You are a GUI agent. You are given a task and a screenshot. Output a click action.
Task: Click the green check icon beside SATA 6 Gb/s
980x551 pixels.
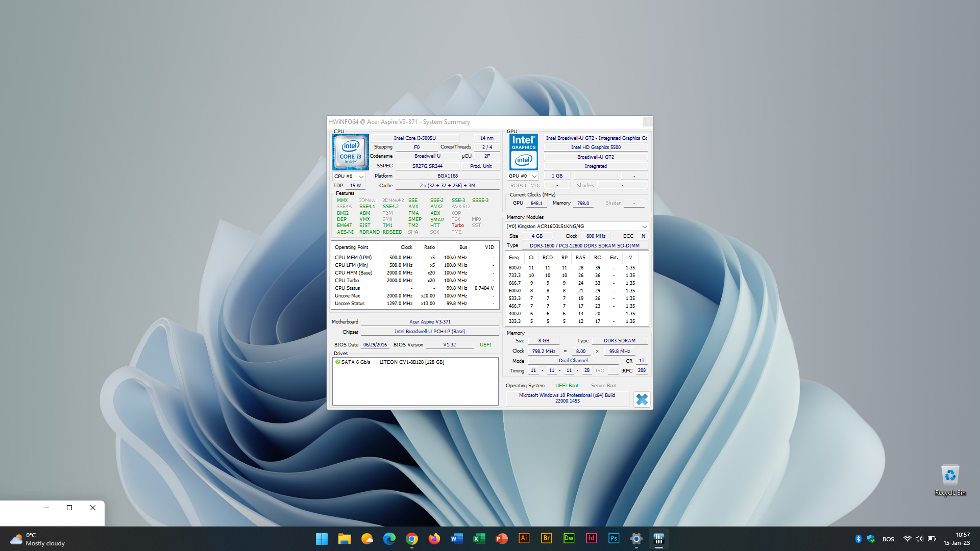click(337, 362)
